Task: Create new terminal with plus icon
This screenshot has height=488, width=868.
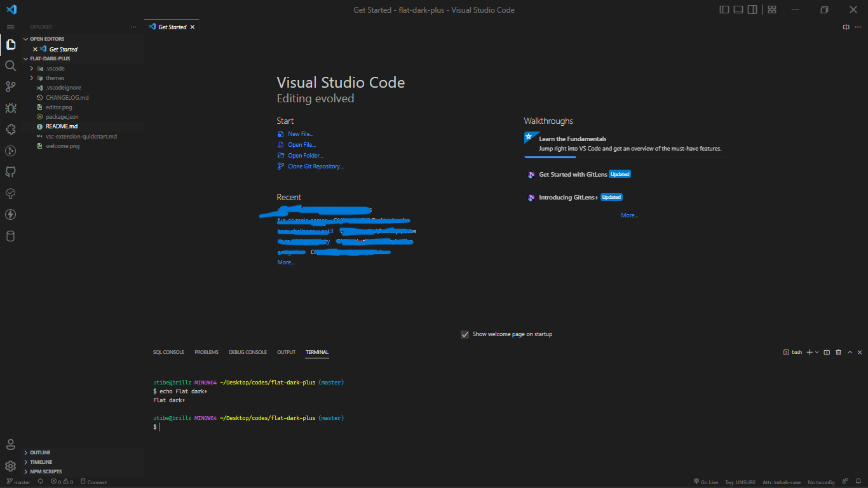Action: coord(810,352)
